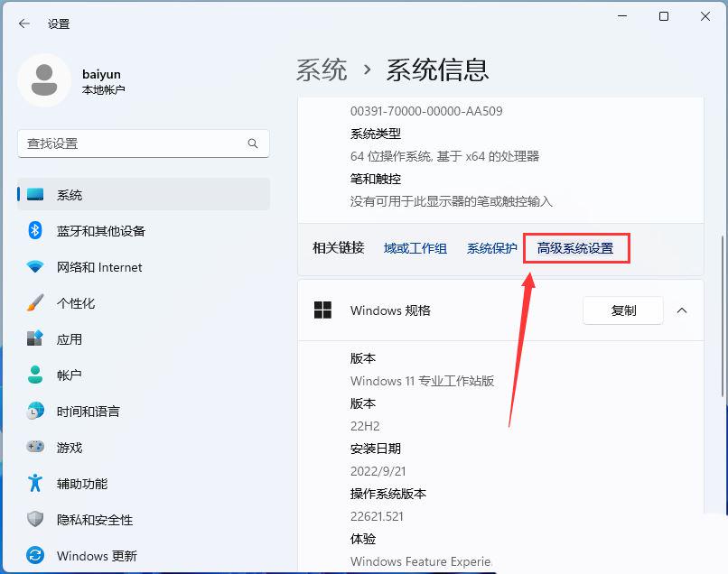Screen dimensions: 728x574
Task: Click the 时间和语言 globe clock icon
Action: pos(35,411)
